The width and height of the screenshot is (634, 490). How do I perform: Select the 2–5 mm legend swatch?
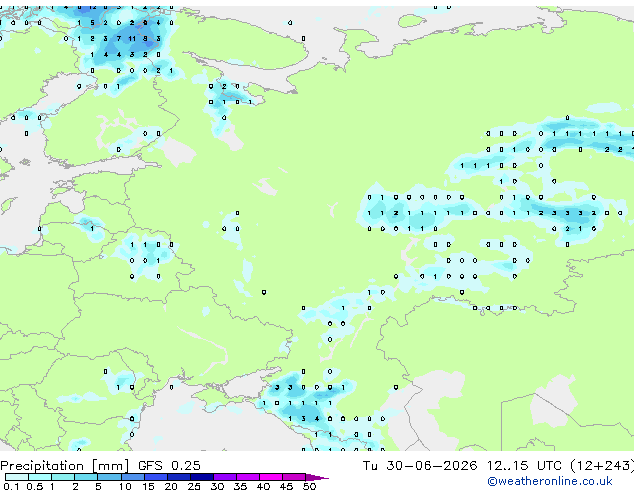[86, 477]
